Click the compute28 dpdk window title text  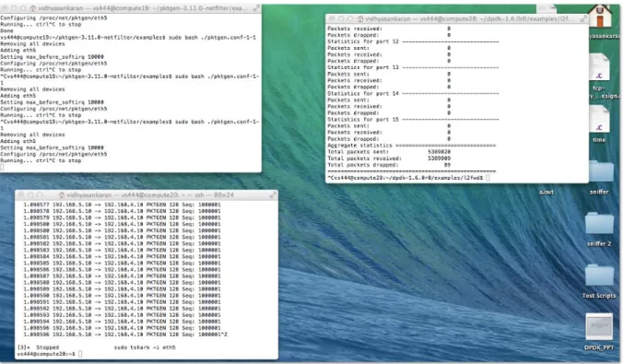pos(470,18)
